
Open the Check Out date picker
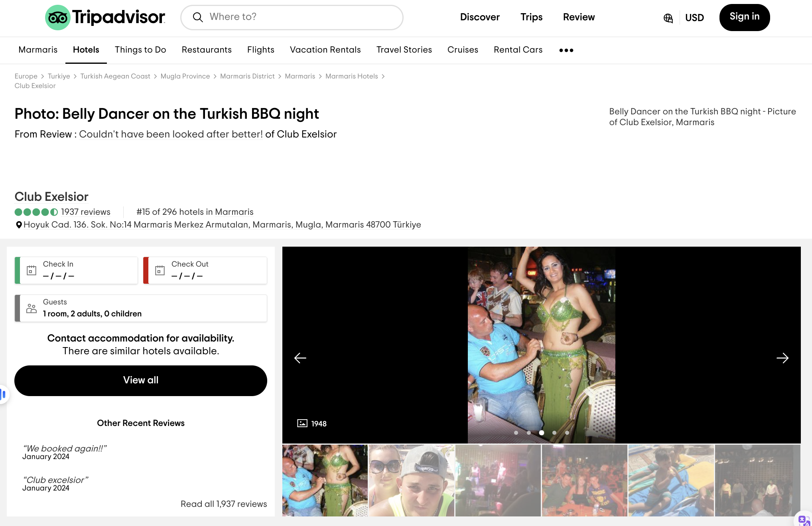pos(205,270)
